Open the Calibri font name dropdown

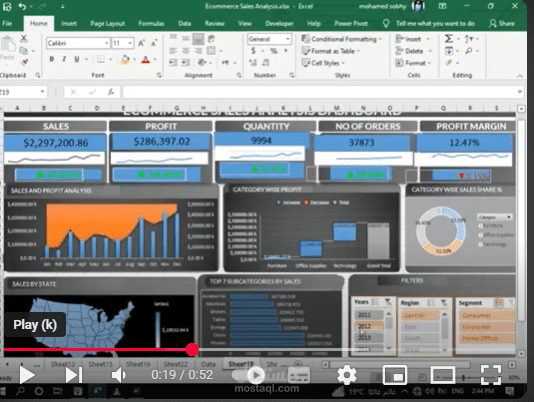coord(107,43)
